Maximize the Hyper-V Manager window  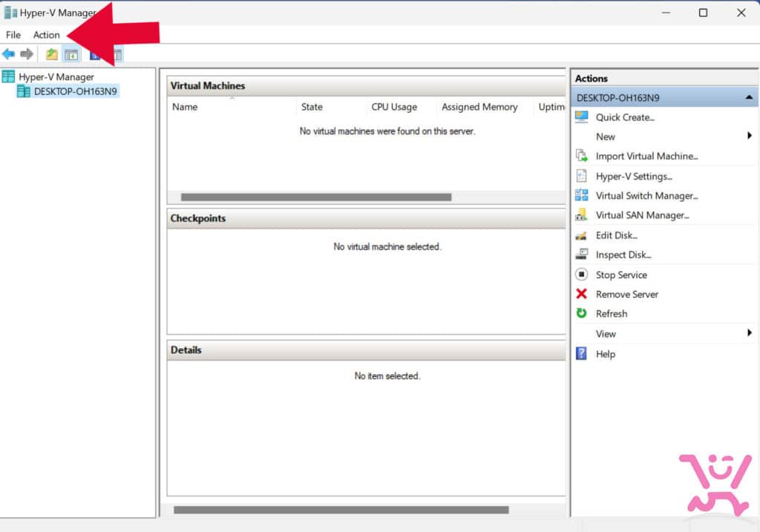pos(704,13)
